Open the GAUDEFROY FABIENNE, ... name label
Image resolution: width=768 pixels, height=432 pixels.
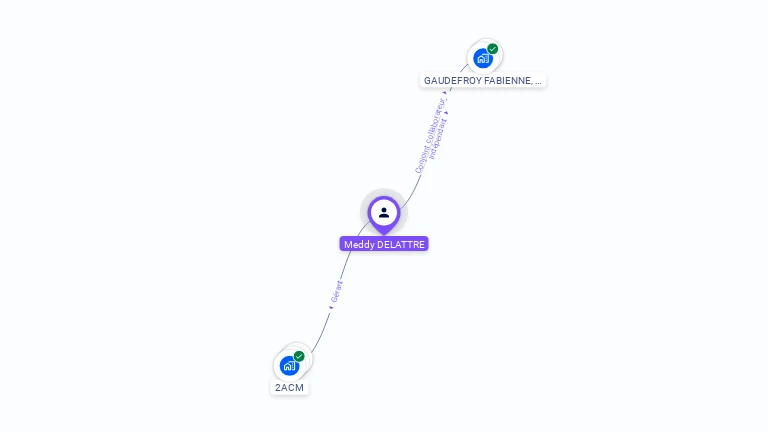click(483, 80)
